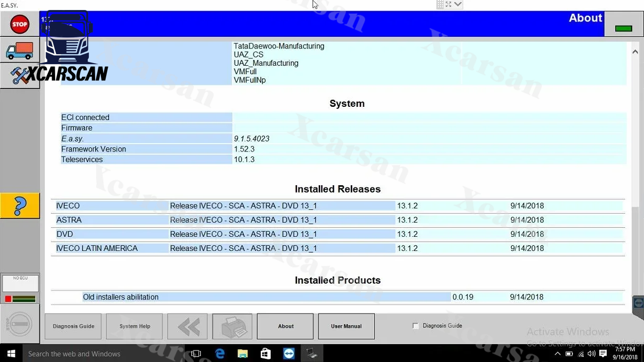The height and width of the screenshot is (362, 644).
Task: Toggle the Diagnosis Guide checkbox
Action: 416,326
